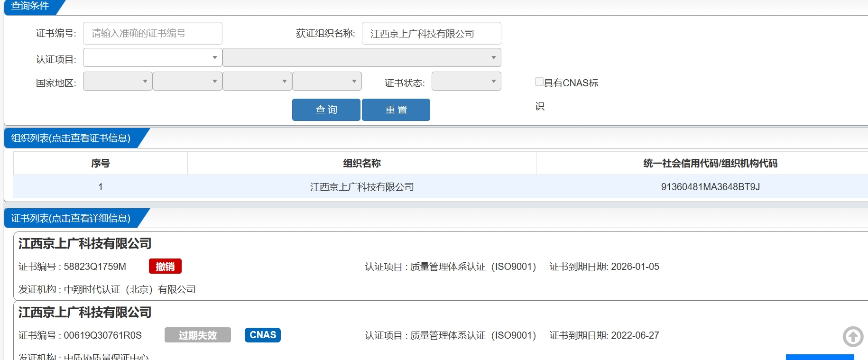Viewport: 868px width, 360px height.
Task: Open the fourth 国家地区 dropdown
Action: 327,81
